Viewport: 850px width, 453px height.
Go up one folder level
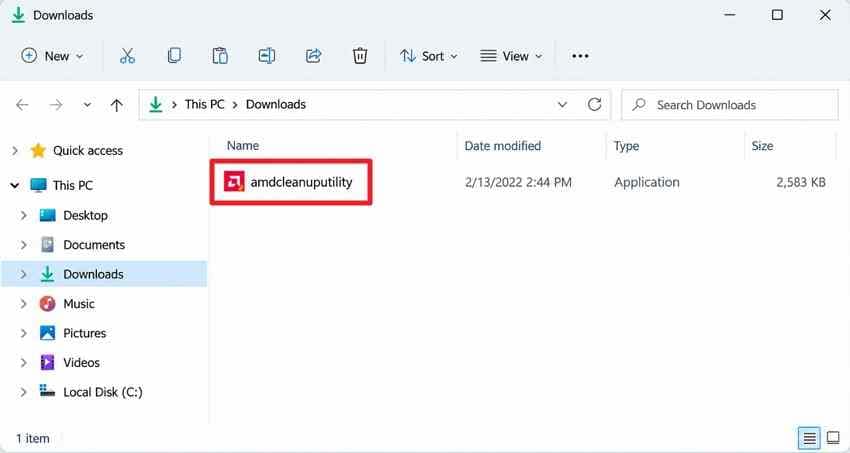117,105
